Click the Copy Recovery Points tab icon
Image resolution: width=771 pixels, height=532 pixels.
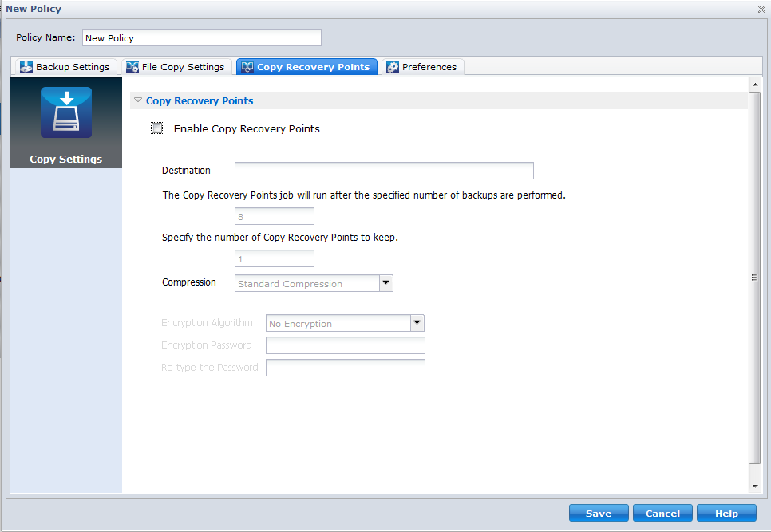pyautogui.click(x=246, y=67)
